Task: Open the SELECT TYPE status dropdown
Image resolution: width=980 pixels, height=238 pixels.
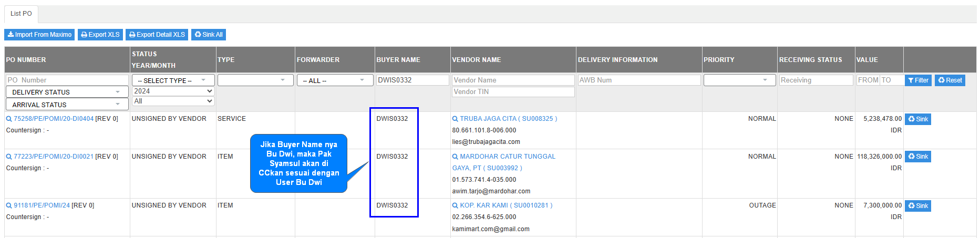Action: (173, 80)
